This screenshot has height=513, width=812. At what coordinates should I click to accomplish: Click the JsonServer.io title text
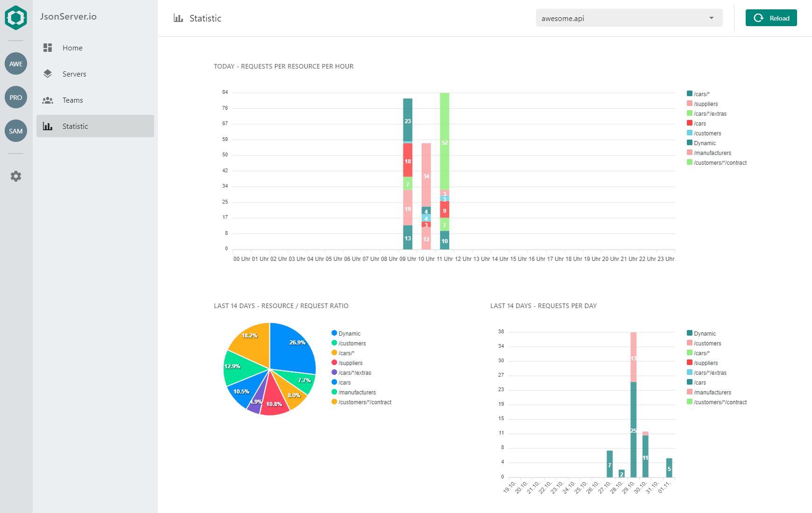(x=68, y=16)
